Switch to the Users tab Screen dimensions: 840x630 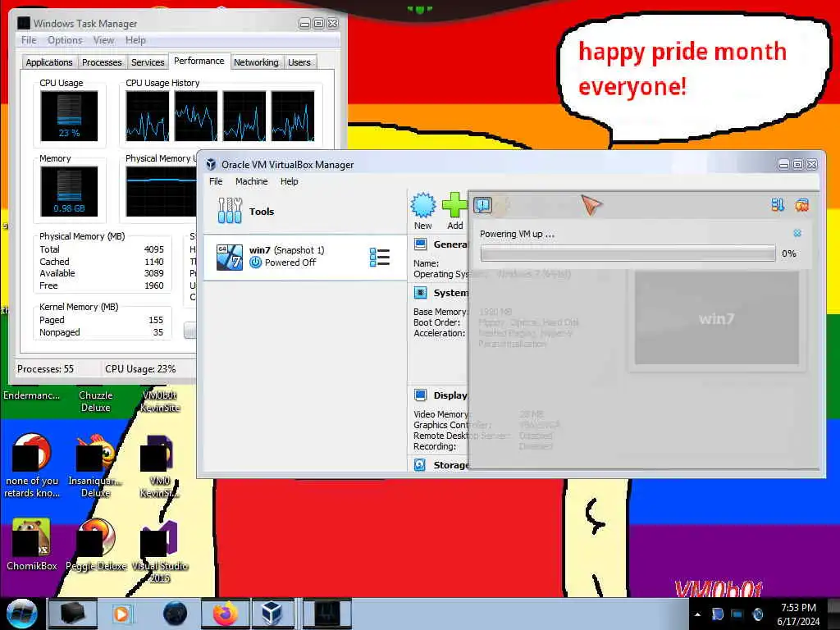tap(299, 62)
